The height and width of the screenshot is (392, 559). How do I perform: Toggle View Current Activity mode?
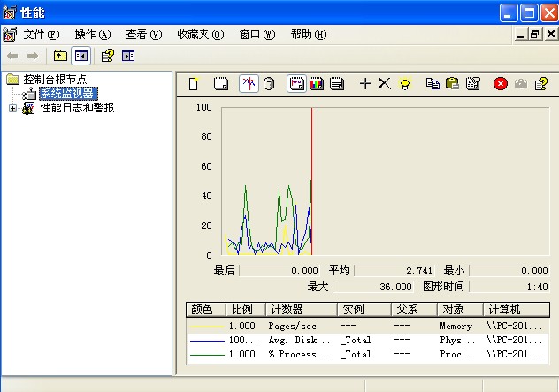click(x=249, y=83)
